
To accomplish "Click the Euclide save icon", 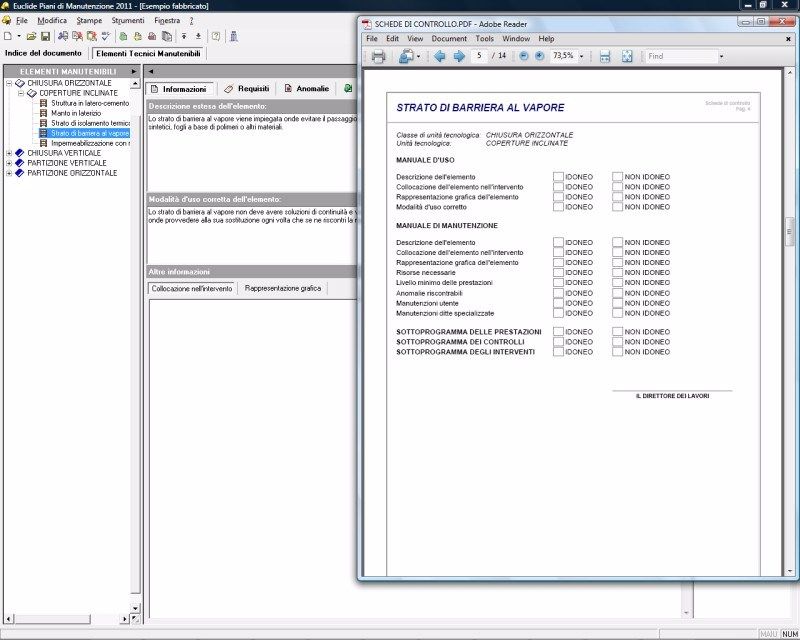I will 45,36.
